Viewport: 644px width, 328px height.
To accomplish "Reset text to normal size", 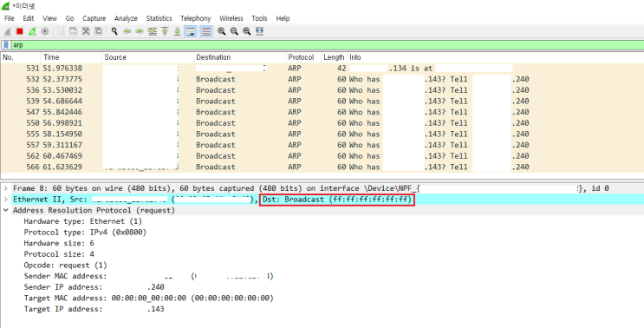I will tap(247, 31).
